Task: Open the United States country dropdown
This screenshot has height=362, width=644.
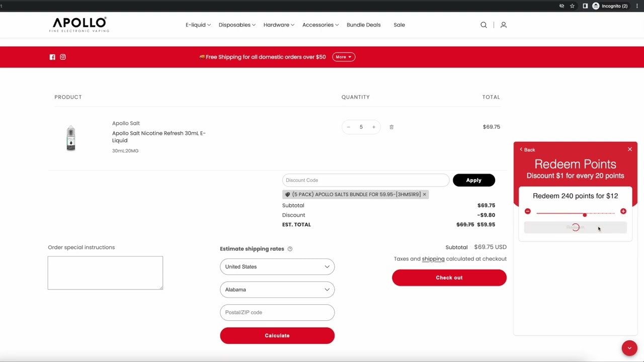Action: pos(277,266)
